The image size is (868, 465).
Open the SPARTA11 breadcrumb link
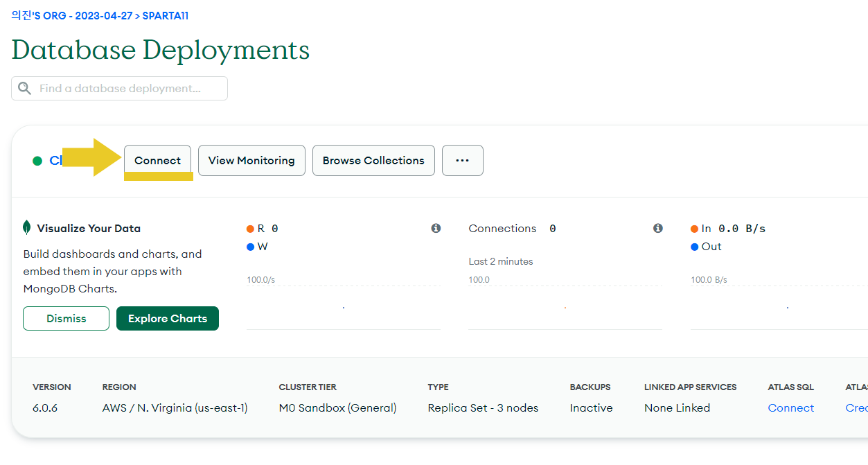[166, 15]
